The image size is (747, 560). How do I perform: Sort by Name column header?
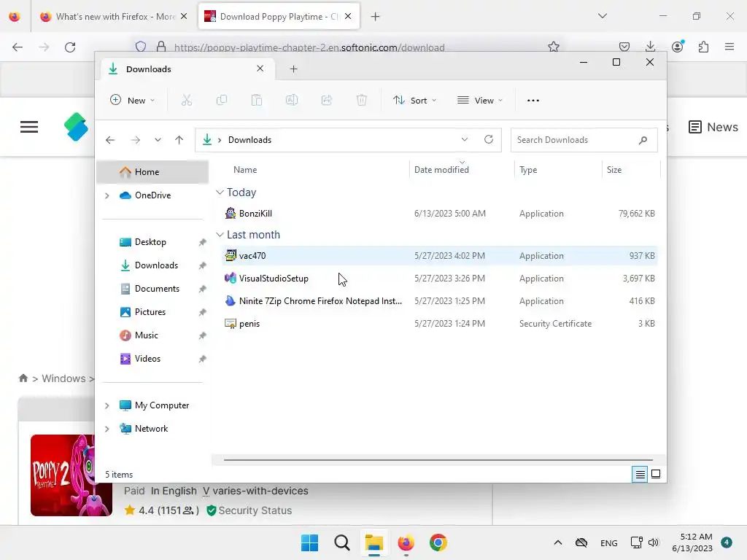[315, 169]
